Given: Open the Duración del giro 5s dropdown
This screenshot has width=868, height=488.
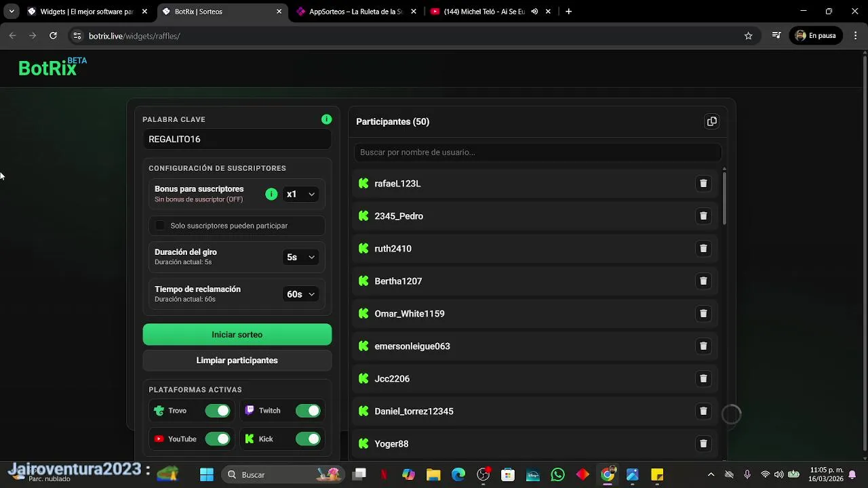Looking at the screenshot, I should click(301, 258).
